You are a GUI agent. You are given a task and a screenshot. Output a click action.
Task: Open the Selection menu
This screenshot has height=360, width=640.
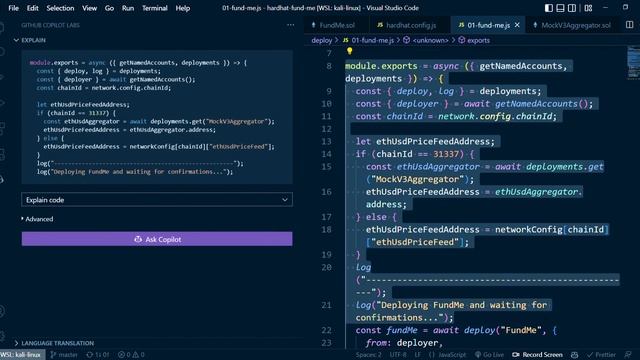[x=60, y=8]
